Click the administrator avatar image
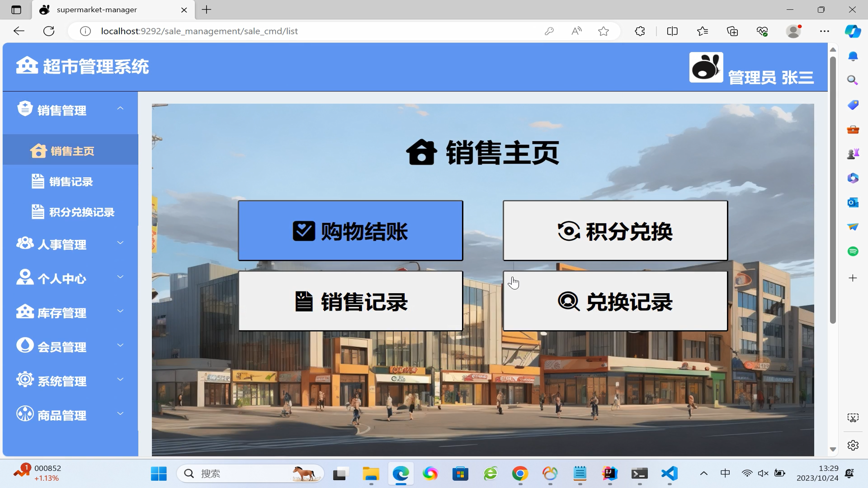Screen dimensions: 868x488 [706, 67]
